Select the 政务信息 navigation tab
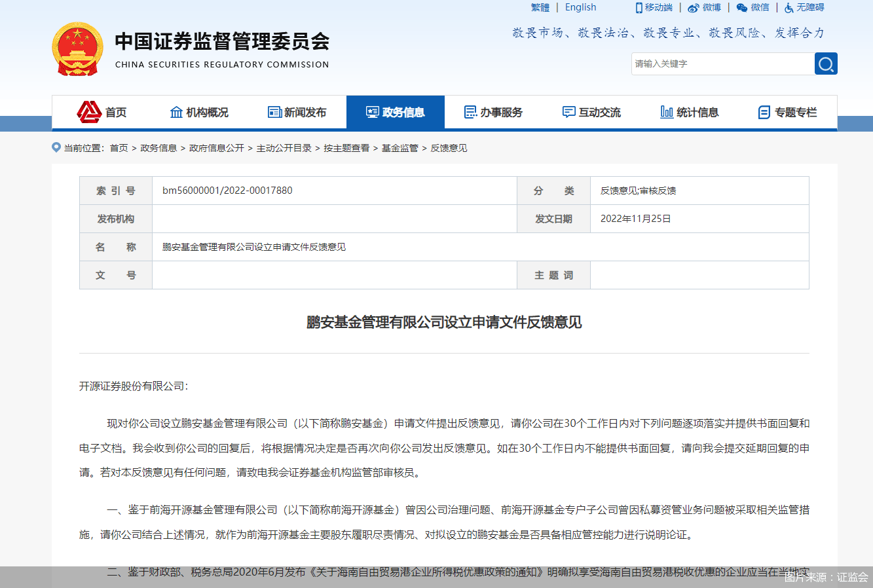This screenshot has width=873, height=588. tap(396, 113)
